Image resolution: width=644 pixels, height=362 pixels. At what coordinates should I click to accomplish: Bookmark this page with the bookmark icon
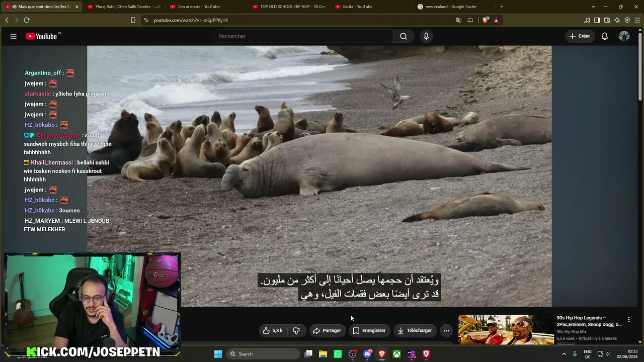coord(133,20)
